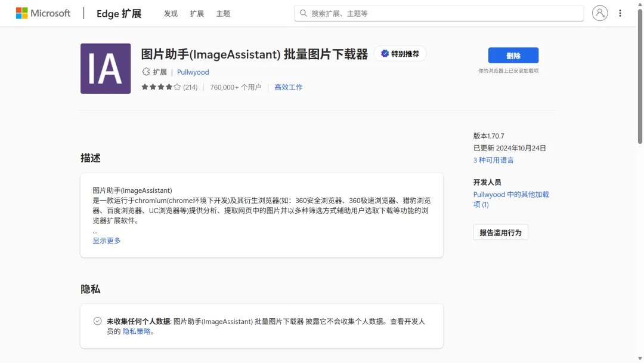Open the (214) reviews count
This screenshot has height=363, width=644.
click(x=190, y=87)
